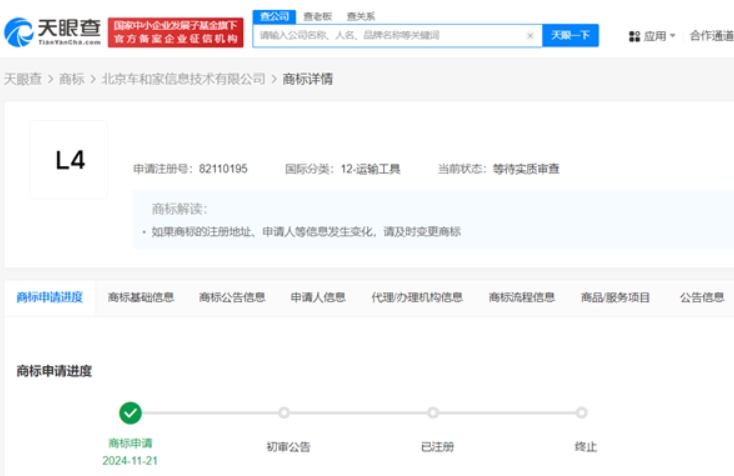Open 合作通道 link in header
The width and height of the screenshot is (734, 476).
pos(710,36)
